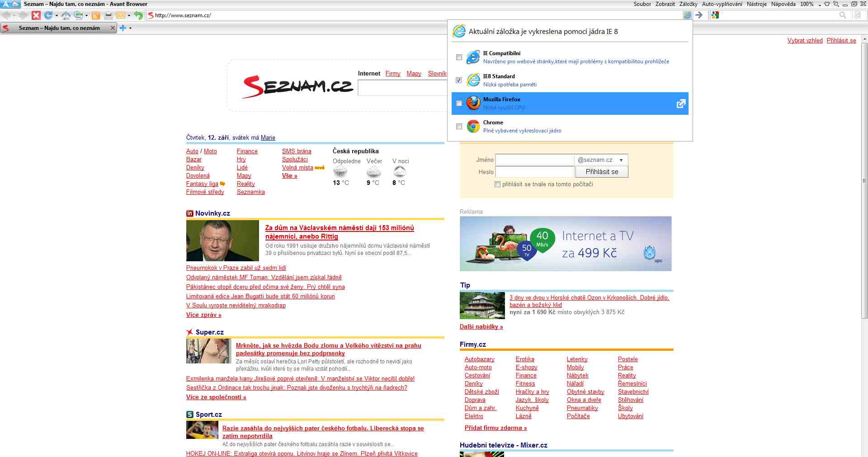Image resolution: width=868 pixels, height=457 pixels.
Task: Expand the new tab dropdown arrow
Action: [130, 28]
